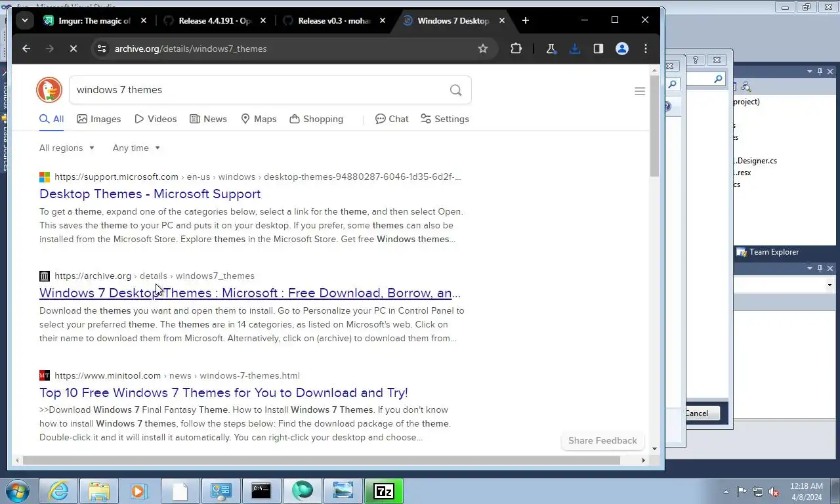Click Cancel in the Visual Studio dialog
This screenshot has width=840, height=504.
click(702, 413)
